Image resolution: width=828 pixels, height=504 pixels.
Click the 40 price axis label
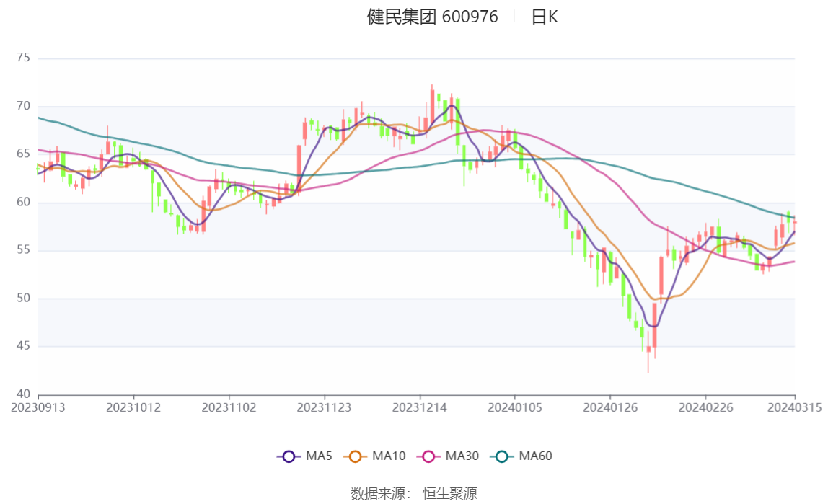[23, 394]
